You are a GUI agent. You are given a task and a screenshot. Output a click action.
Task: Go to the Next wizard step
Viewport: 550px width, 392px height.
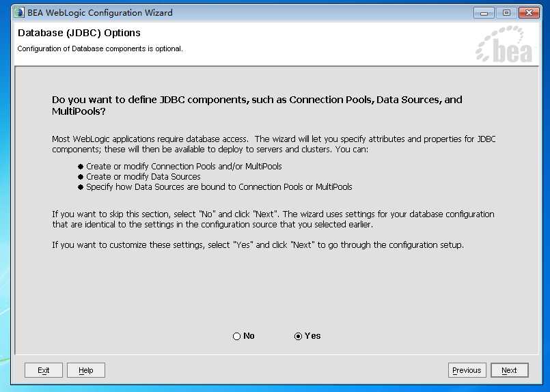point(509,370)
